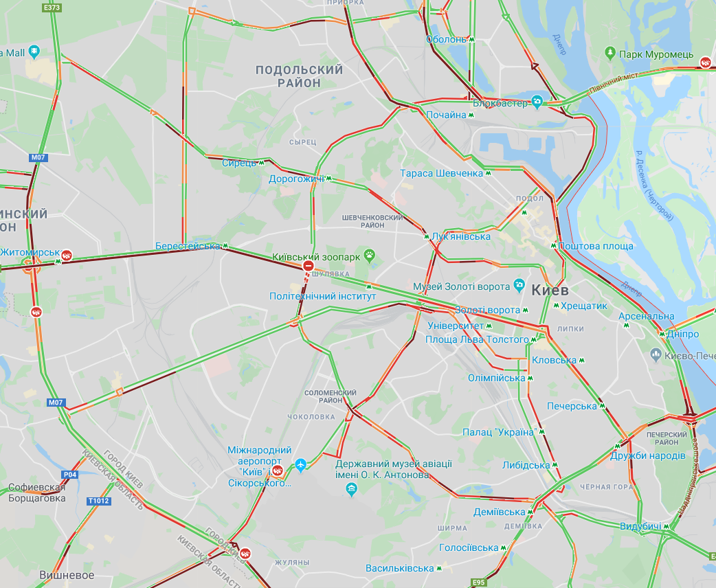Click the road closure icon near Київський зоопарк
This screenshot has width=716, height=588.
click(309, 266)
